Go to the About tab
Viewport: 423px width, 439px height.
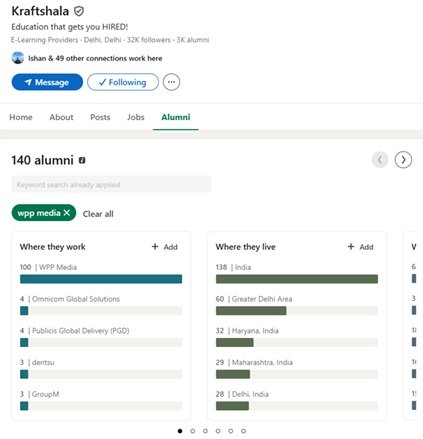tap(61, 117)
